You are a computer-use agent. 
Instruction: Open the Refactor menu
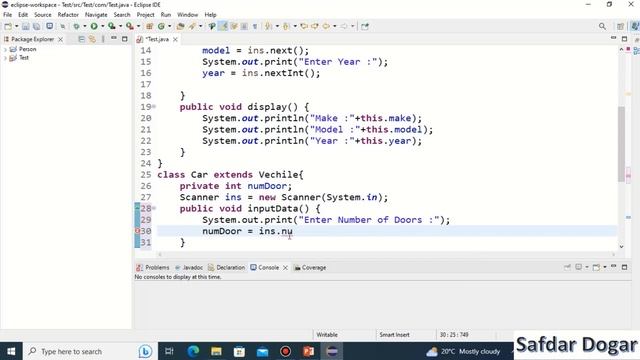[68, 15]
